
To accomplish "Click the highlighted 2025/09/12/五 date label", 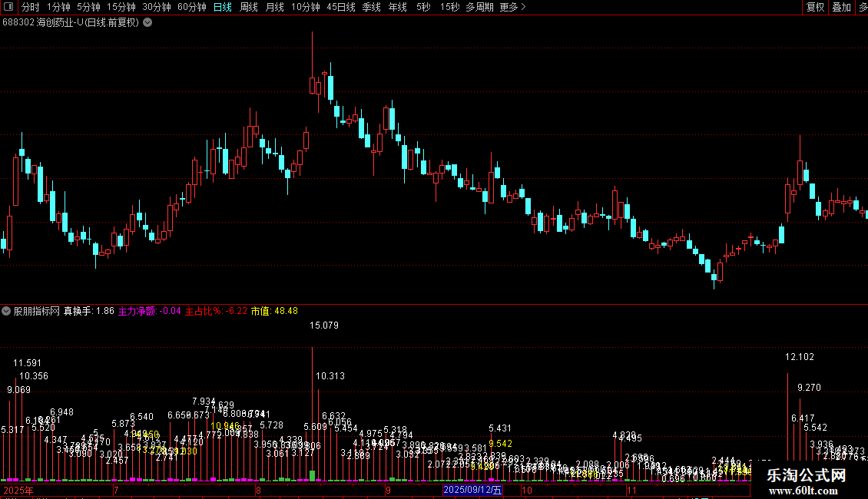I will [x=472, y=490].
